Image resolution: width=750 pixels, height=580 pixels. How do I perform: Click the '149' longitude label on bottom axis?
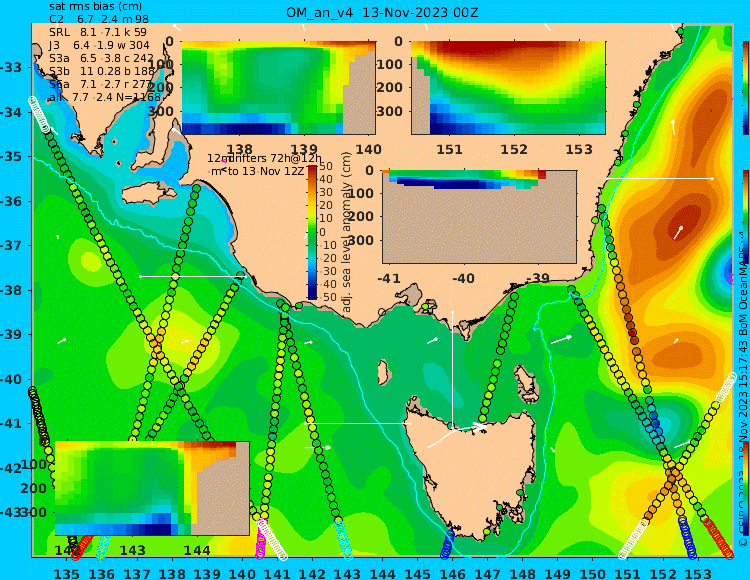[557, 573]
